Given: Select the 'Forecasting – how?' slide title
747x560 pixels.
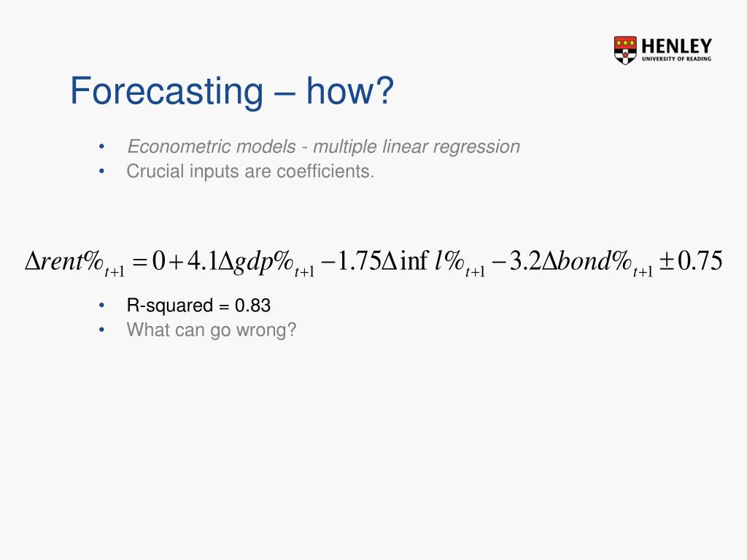Looking at the screenshot, I should click(232, 90).
